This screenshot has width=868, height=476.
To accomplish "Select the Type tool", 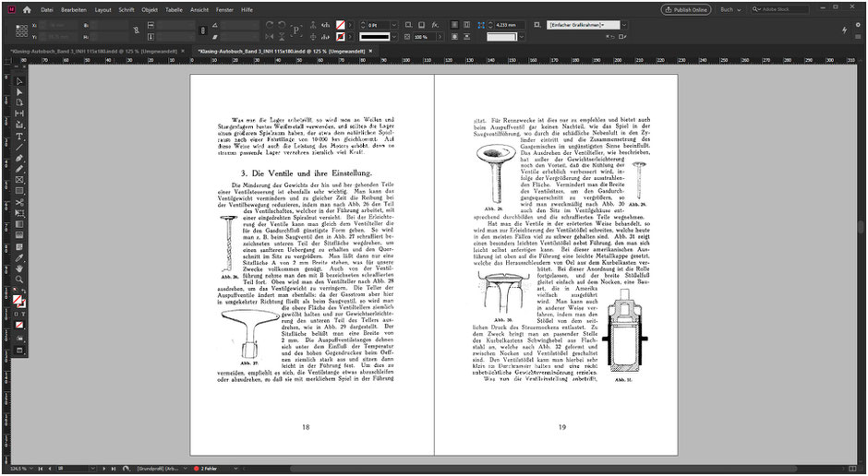I will [19, 136].
